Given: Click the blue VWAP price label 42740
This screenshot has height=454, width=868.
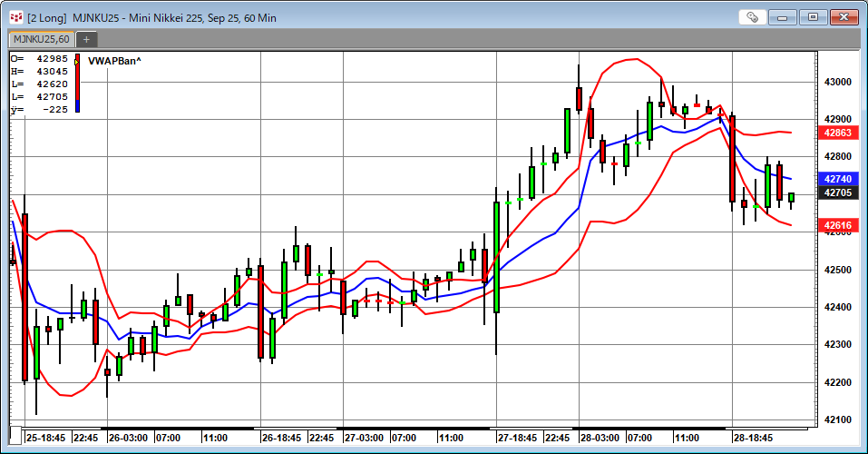Looking at the screenshot, I should 837,179.
